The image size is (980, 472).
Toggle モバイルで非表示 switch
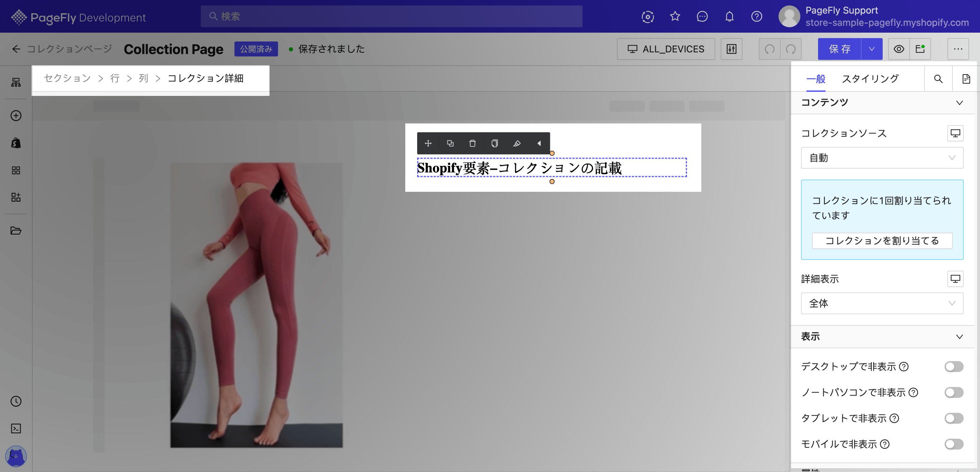tap(953, 444)
